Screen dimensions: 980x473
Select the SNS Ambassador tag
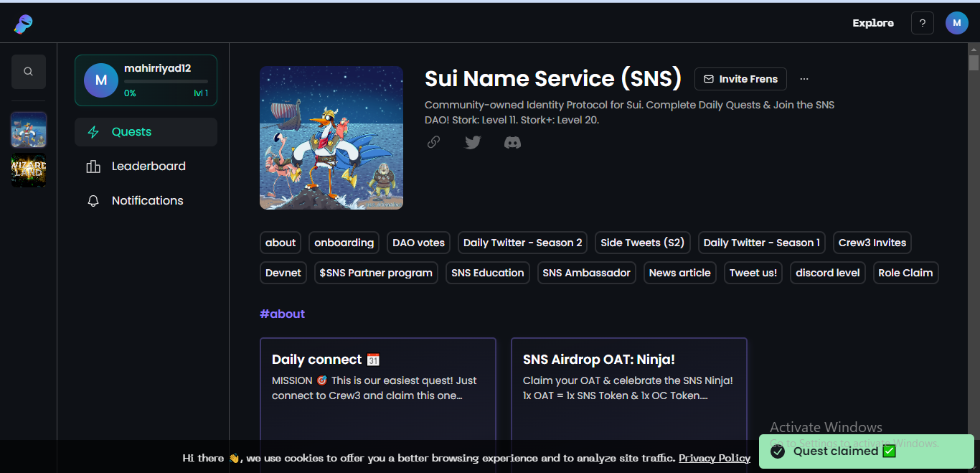point(587,273)
